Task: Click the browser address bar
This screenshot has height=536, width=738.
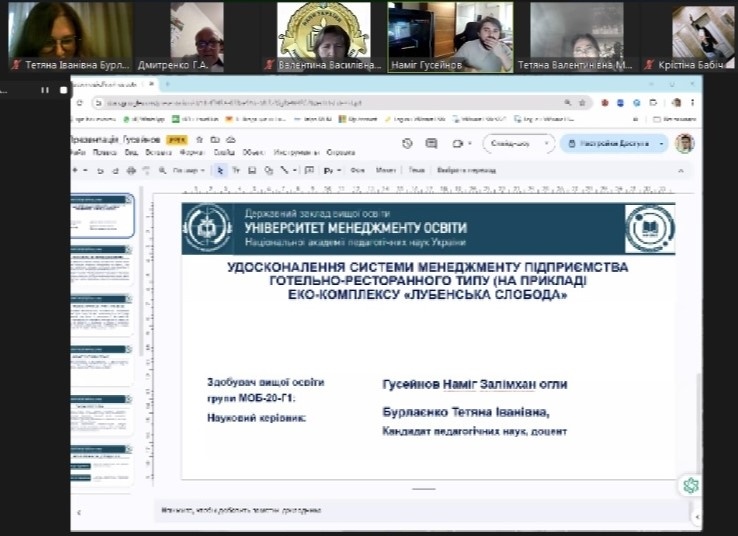Action: (320, 103)
